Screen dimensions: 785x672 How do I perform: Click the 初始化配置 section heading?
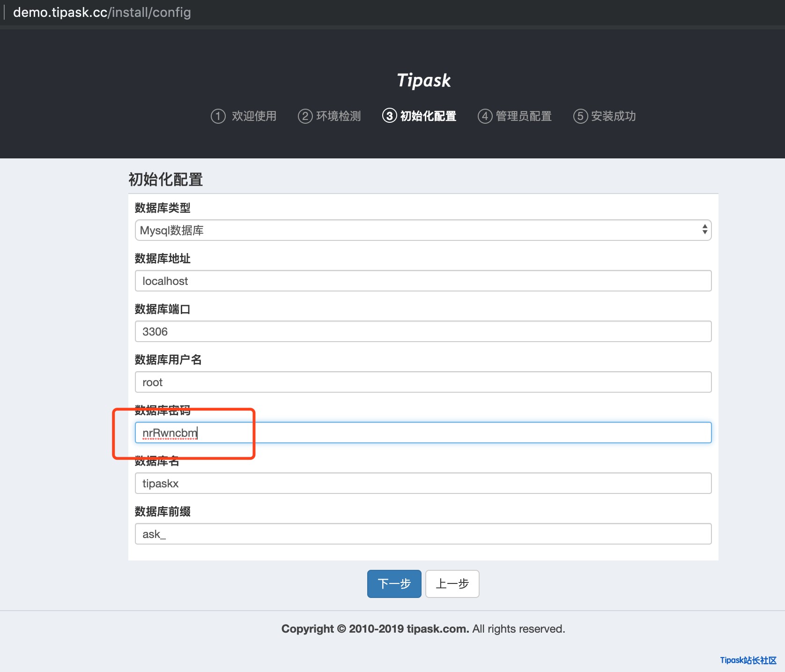[x=165, y=179]
